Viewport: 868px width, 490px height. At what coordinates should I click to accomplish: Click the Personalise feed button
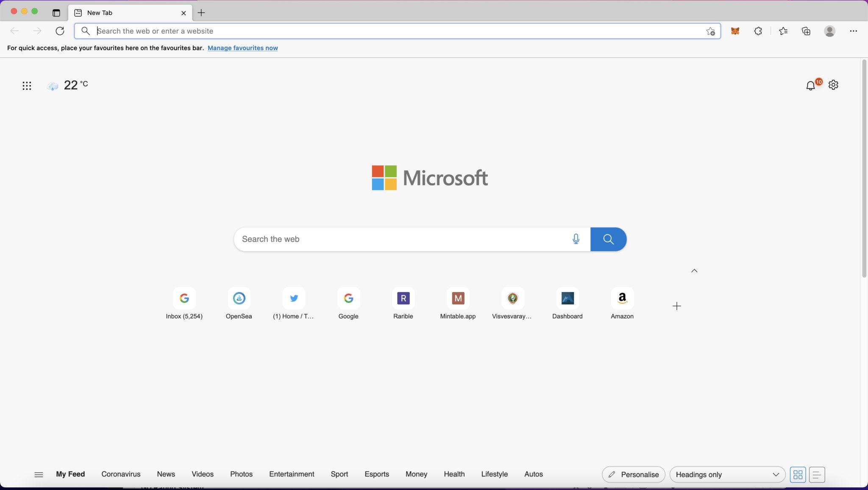click(x=633, y=474)
